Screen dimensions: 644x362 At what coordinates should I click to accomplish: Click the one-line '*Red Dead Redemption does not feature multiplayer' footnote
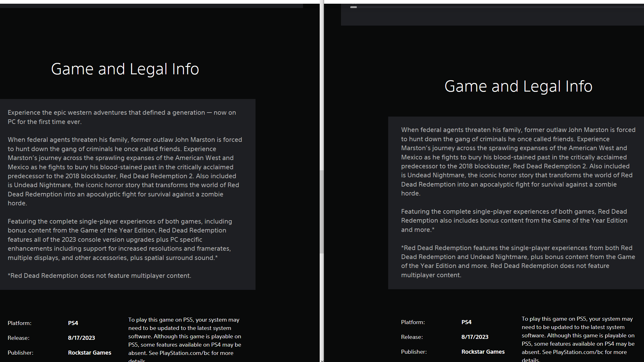pos(99,276)
